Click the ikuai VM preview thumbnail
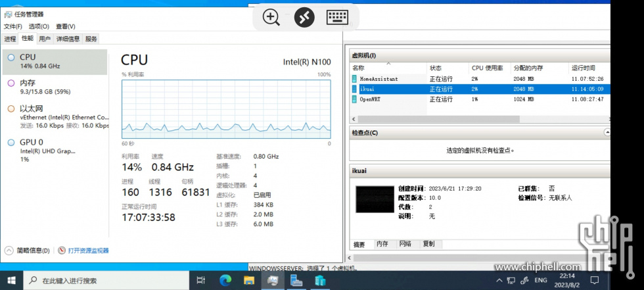 pyautogui.click(x=375, y=199)
